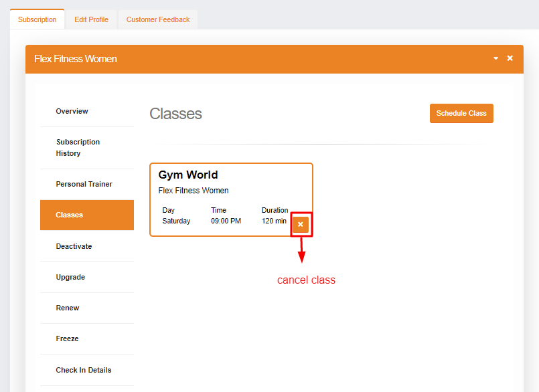Click the 09:00 PM class time
The width and height of the screenshot is (539, 392).
(226, 221)
